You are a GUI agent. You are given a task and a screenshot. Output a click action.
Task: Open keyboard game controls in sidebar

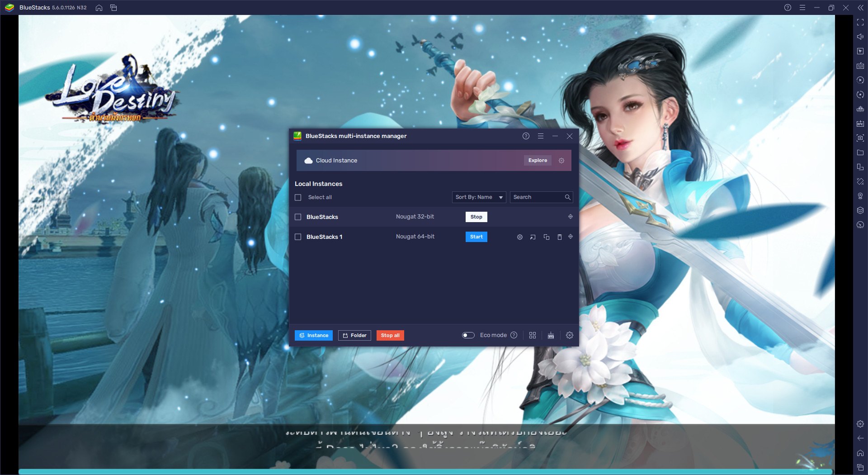coord(860,66)
